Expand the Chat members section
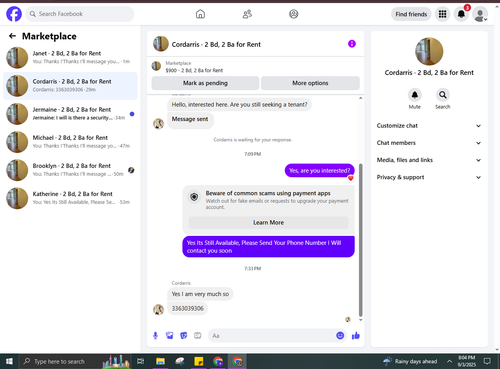 [x=429, y=143]
